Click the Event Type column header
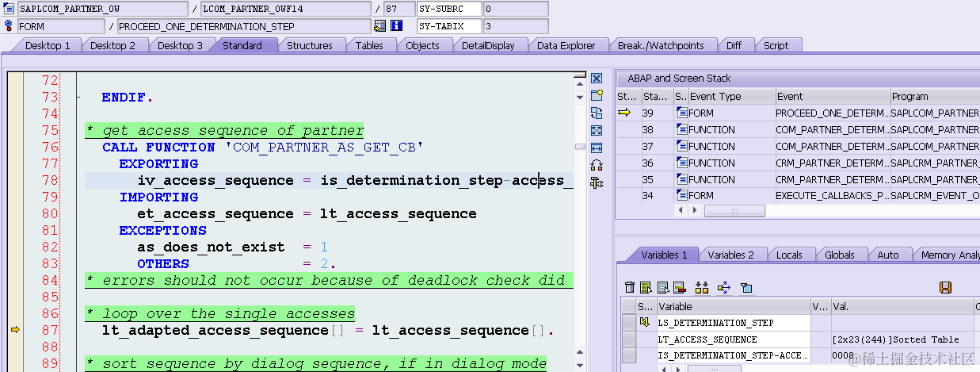 pyautogui.click(x=731, y=96)
